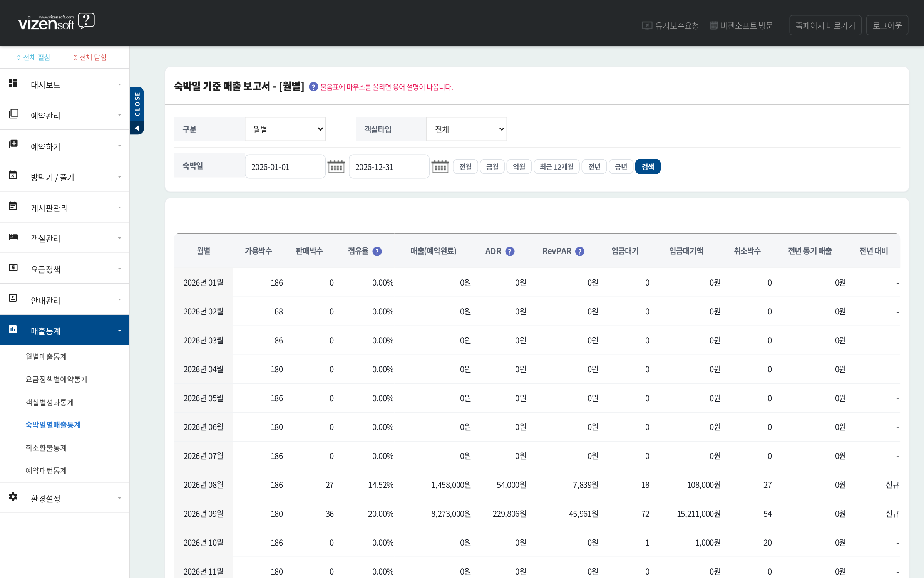This screenshot has height=578, width=924.
Task: Click 전체 펼침 expand all link
Action: [33, 57]
